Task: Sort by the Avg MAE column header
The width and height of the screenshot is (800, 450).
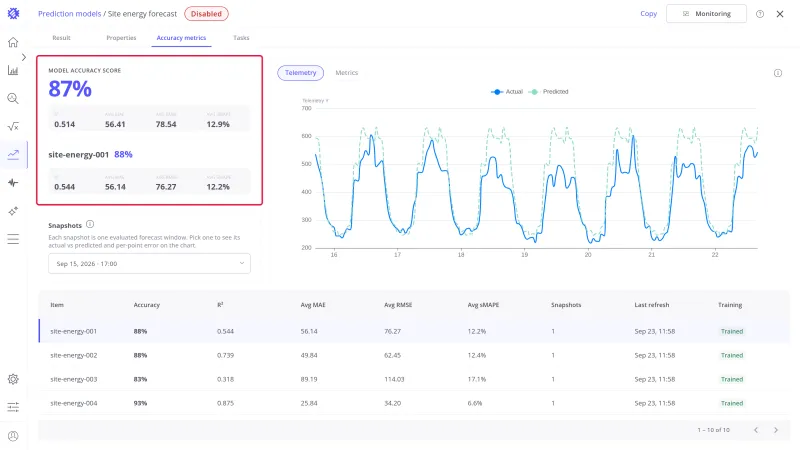Action: coord(313,305)
